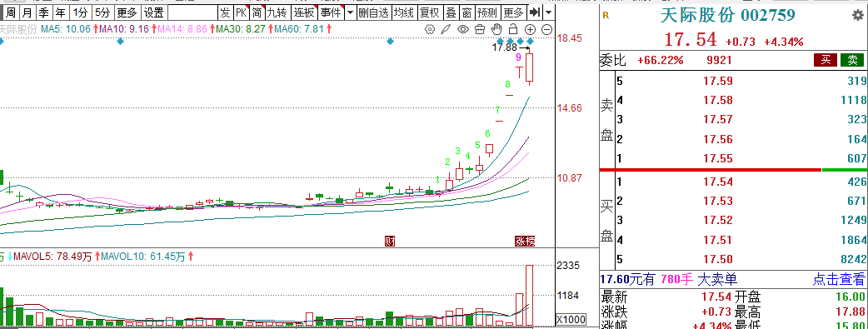Click stock title 天际股份 002759
This screenshot has height=329, width=868.
[727, 15]
